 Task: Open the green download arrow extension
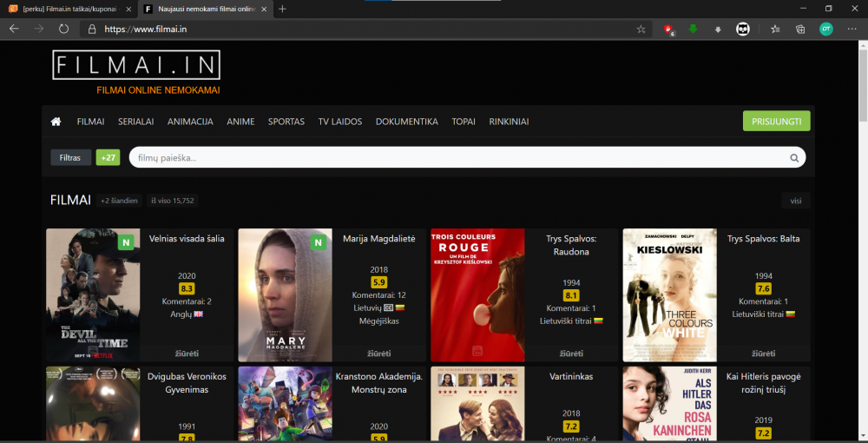click(693, 29)
